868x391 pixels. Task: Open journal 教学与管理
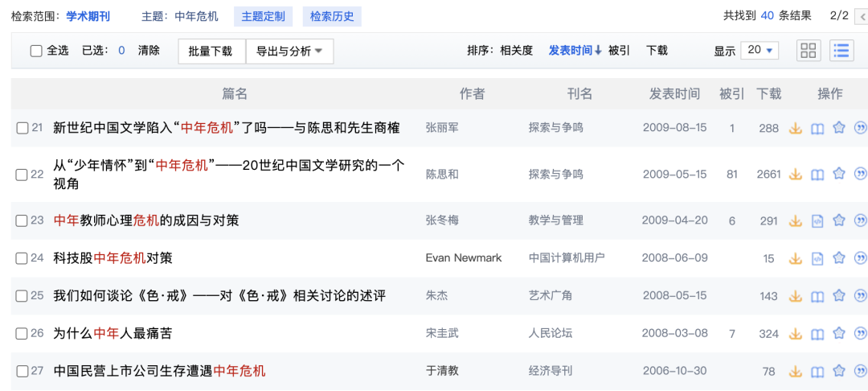coord(556,221)
